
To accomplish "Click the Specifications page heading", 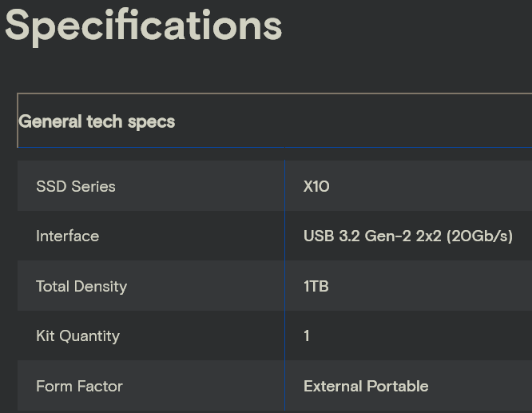I will (x=144, y=26).
